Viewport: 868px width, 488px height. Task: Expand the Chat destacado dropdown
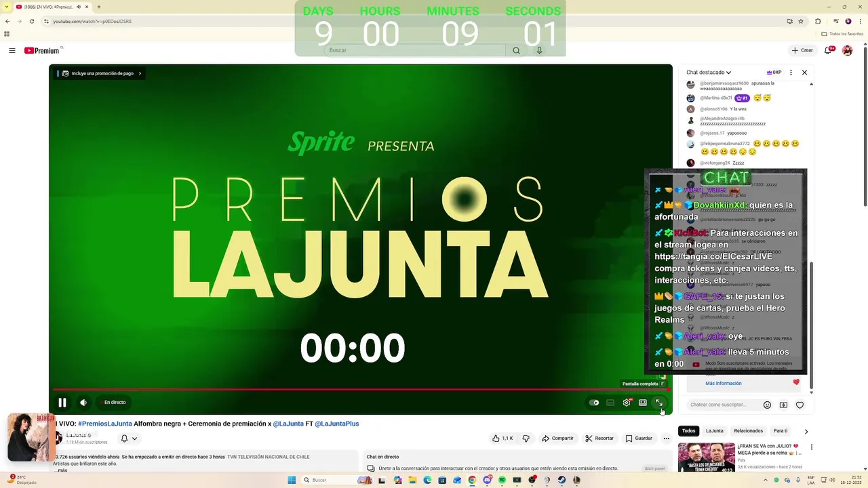pos(709,73)
